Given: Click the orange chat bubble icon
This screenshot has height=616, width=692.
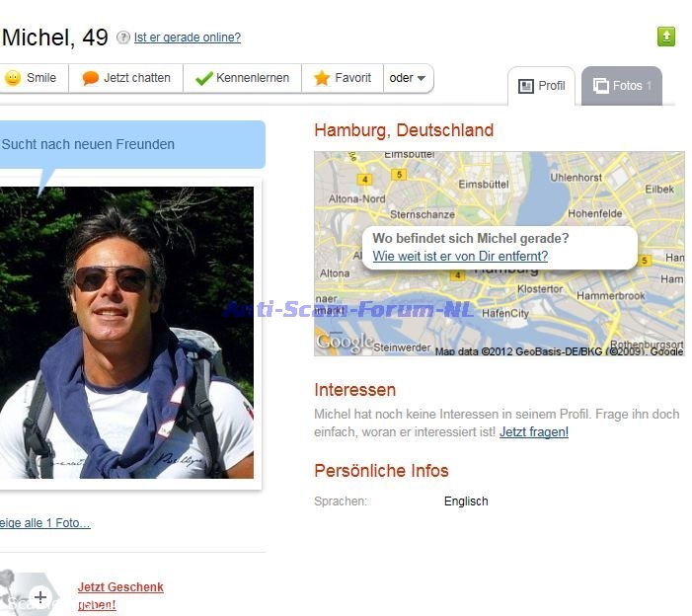Looking at the screenshot, I should point(91,78).
